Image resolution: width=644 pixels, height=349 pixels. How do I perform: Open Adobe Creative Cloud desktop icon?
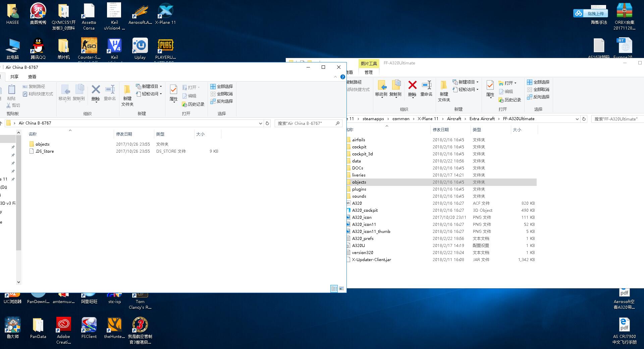(63, 331)
